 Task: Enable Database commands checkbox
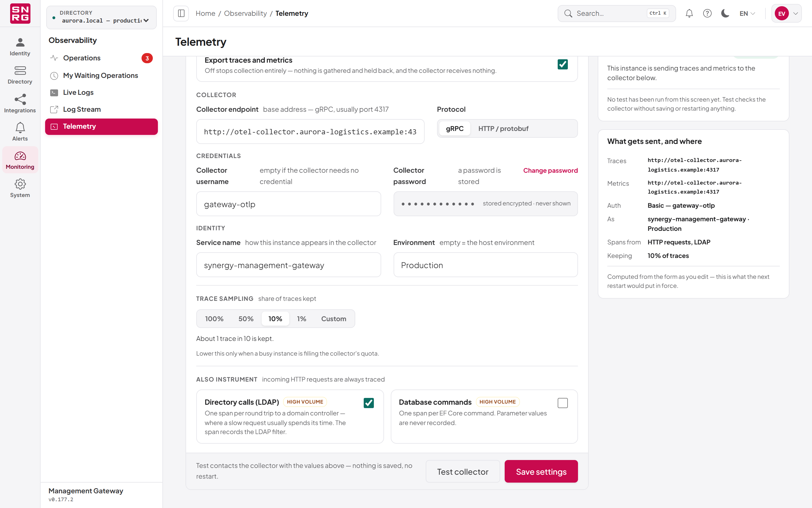(x=562, y=403)
